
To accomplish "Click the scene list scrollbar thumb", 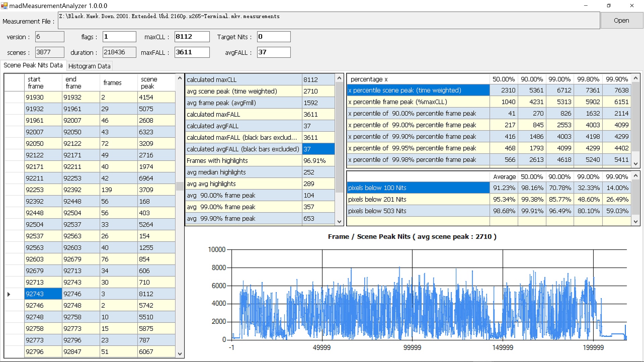I will pyautogui.click(x=180, y=186).
